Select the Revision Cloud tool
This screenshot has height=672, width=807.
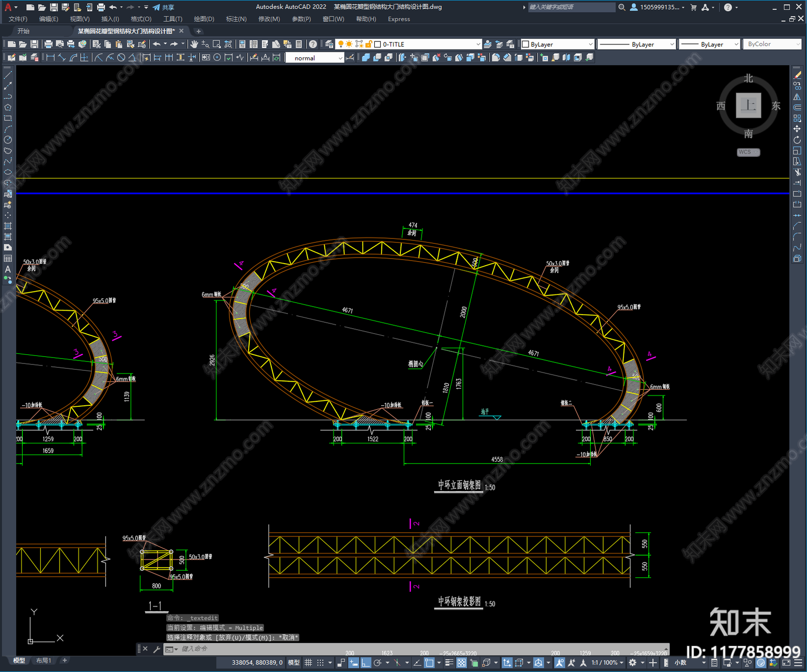click(x=8, y=151)
